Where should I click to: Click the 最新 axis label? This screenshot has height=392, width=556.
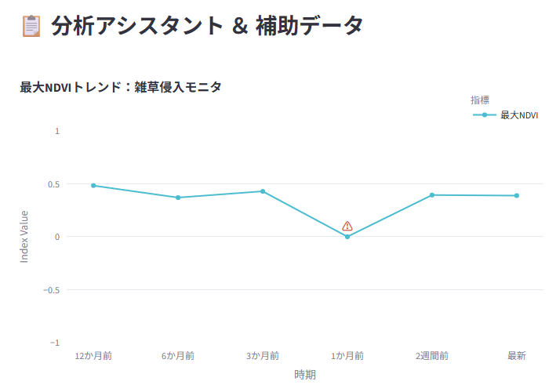(517, 355)
